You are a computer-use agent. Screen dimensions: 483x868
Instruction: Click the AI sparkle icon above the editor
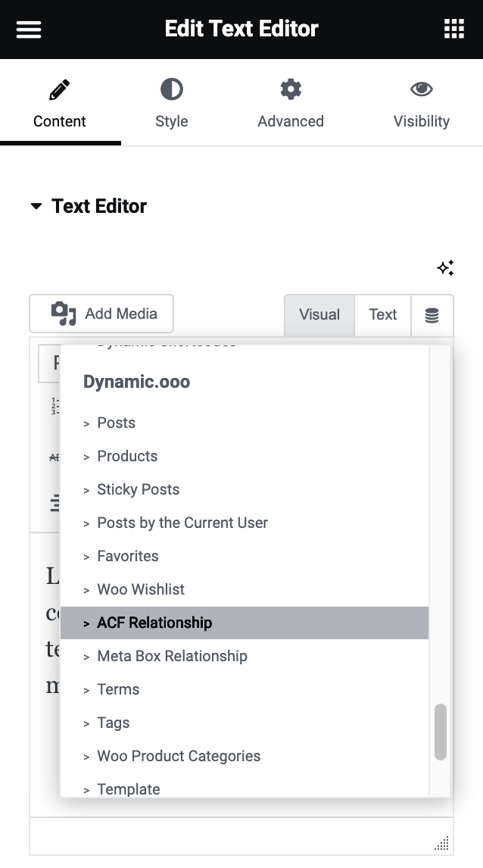(x=445, y=267)
